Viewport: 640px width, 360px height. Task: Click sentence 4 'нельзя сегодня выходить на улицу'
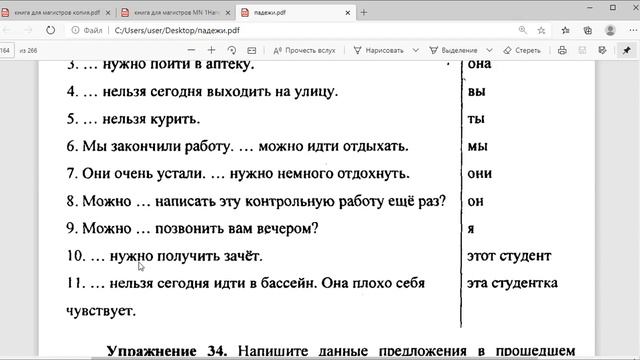click(x=202, y=91)
